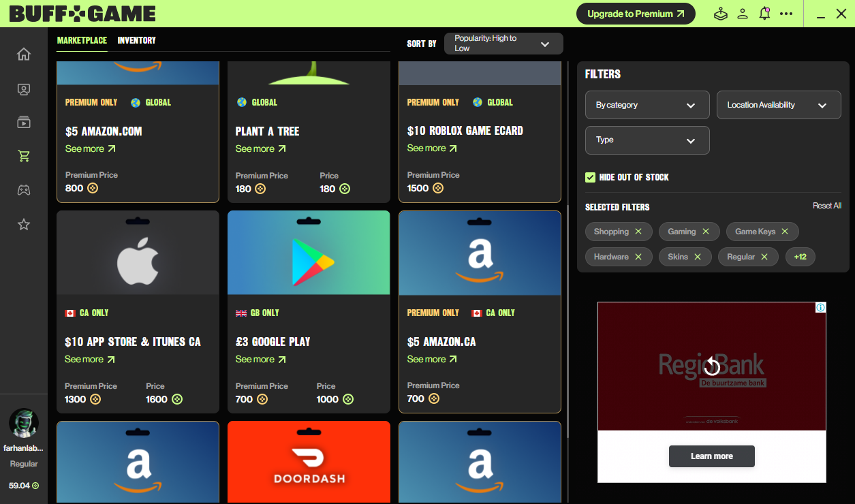This screenshot has height=504, width=855.
Task: Open the user account icon in top bar
Action: coord(743,14)
